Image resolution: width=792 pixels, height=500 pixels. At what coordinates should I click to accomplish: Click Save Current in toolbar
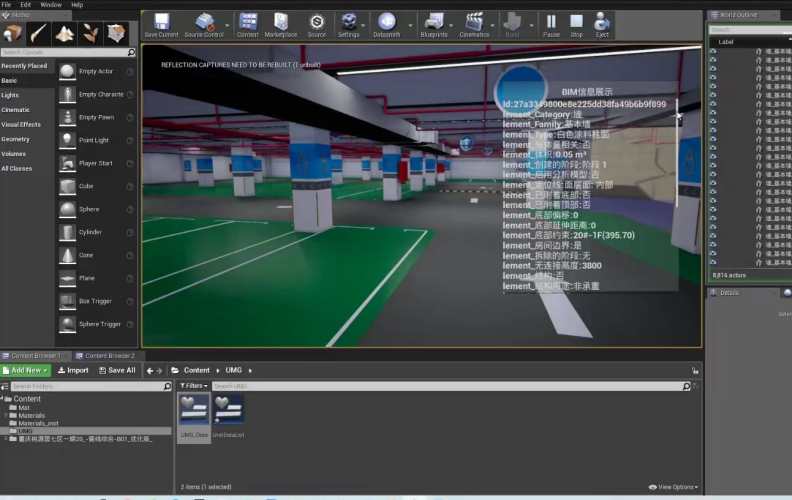[161, 25]
